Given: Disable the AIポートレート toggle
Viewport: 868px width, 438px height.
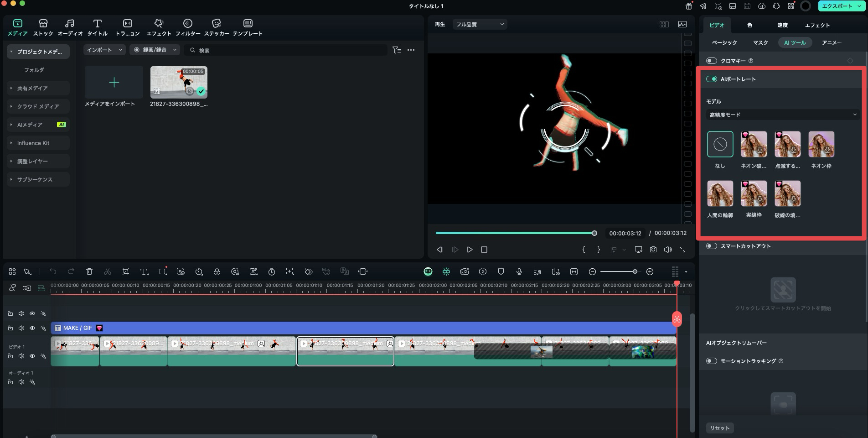Looking at the screenshot, I should click(711, 79).
